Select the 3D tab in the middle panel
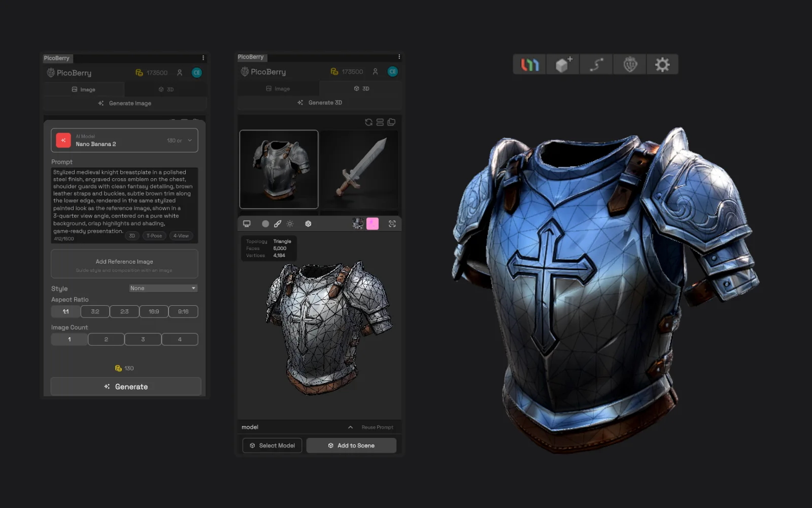The image size is (812, 508). click(361, 88)
